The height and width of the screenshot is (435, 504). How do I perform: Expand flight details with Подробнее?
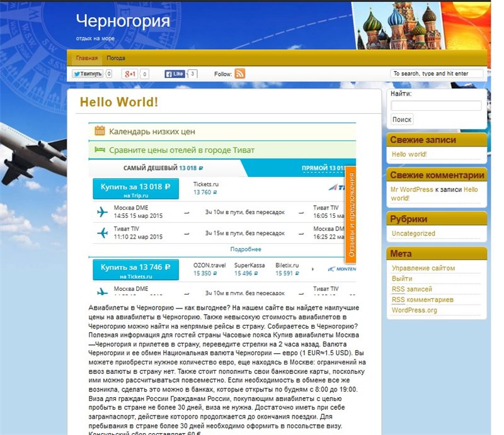[x=246, y=249]
